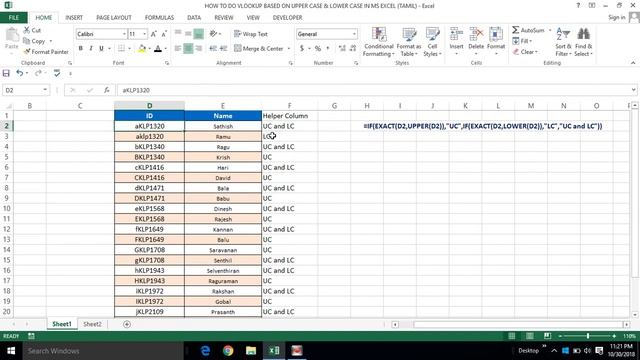Viewport: 640px width, 360px height.
Task: Open Windows Start menu
Action: coord(11,351)
